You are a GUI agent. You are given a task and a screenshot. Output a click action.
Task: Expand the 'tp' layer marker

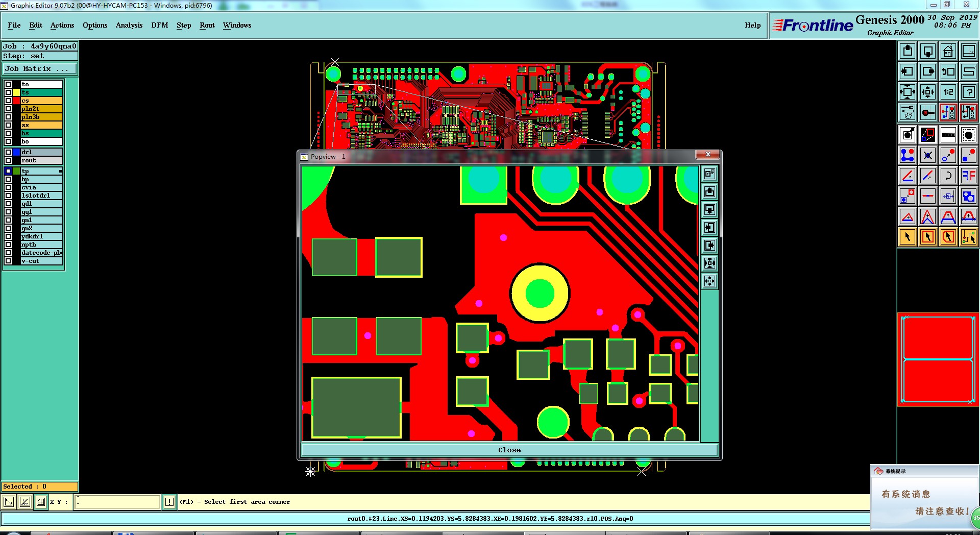pos(60,171)
